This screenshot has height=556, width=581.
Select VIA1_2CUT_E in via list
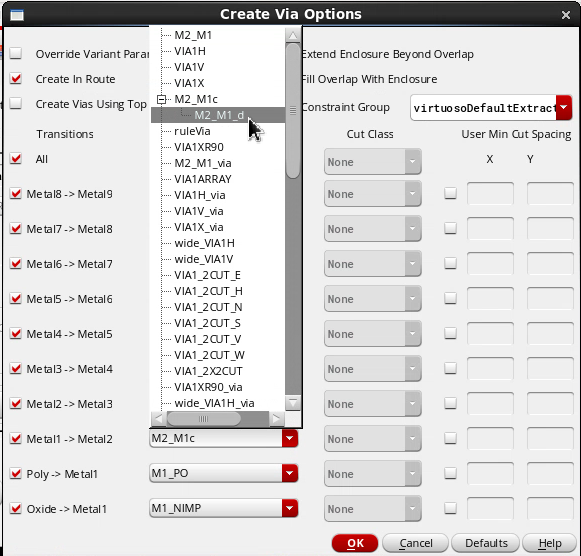[x=207, y=275]
